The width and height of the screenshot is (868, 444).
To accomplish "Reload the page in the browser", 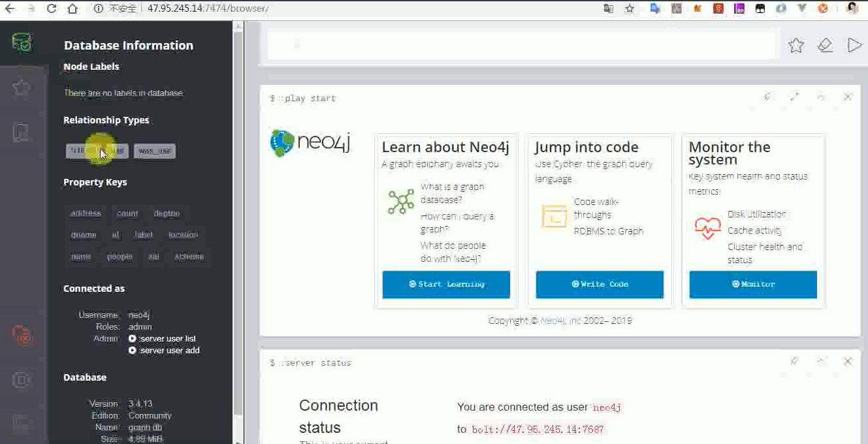I will click(51, 8).
